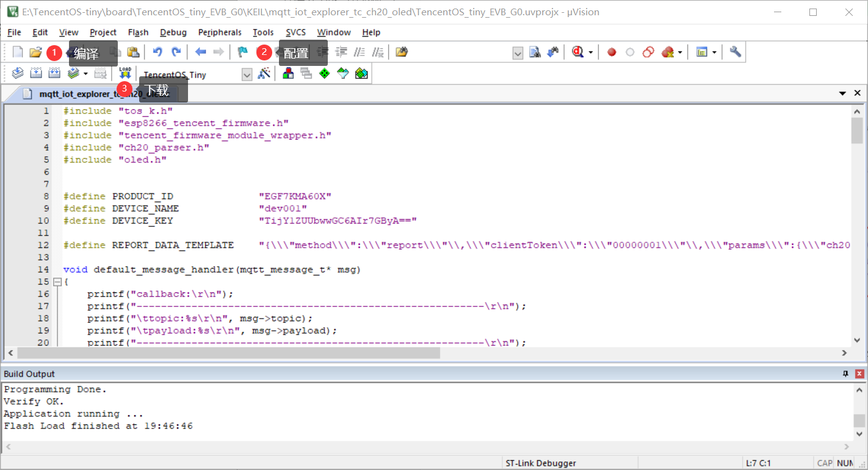Screen dimensions: 868x470
Task: Click the Select Software Packs icon
Action: [x=343, y=74]
